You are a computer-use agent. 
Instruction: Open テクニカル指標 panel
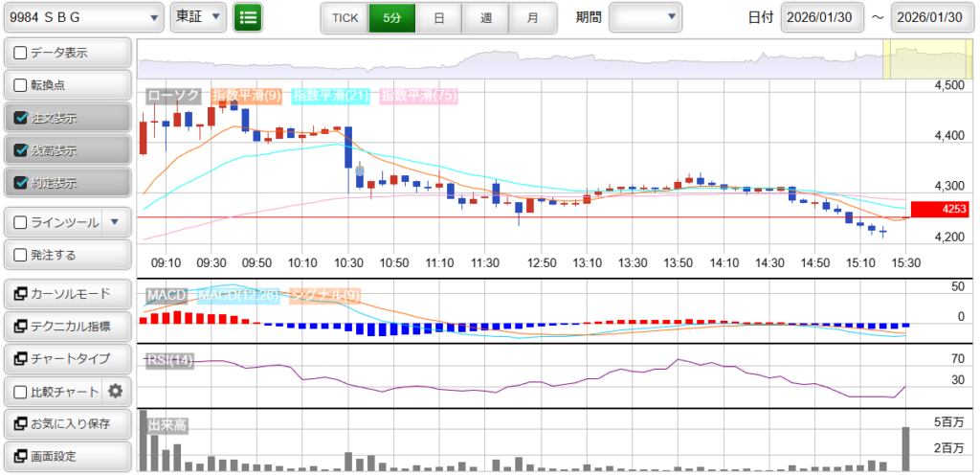[x=67, y=327]
